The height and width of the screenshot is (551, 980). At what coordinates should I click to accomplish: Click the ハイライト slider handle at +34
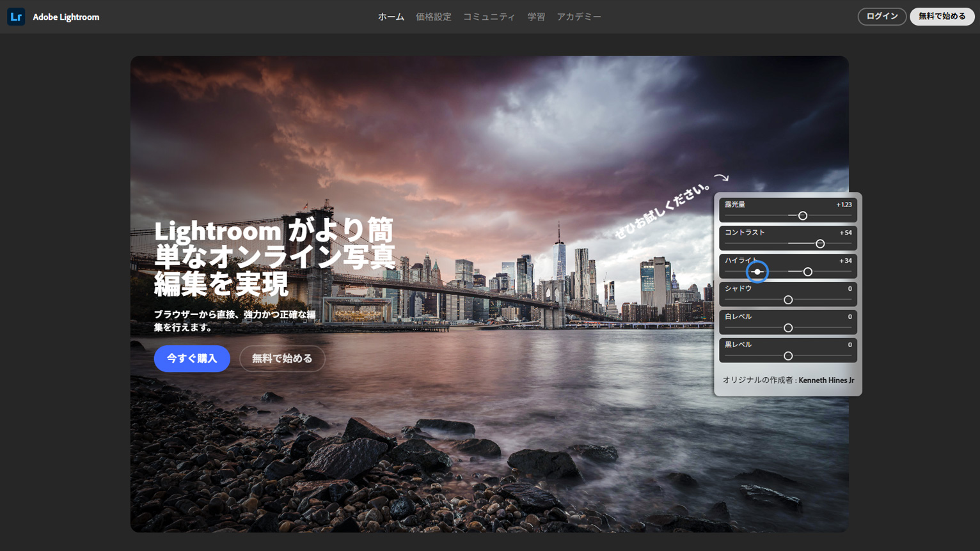(x=808, y=272)
